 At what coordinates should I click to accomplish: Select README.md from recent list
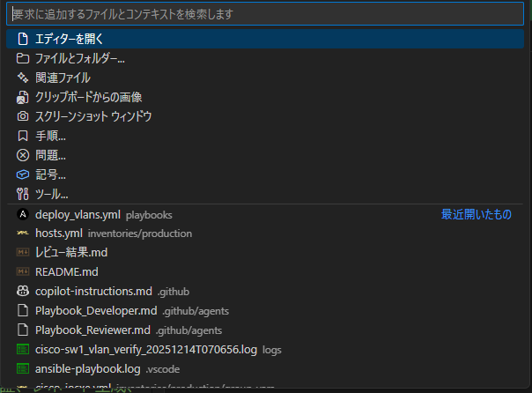(x=66, y=272)
